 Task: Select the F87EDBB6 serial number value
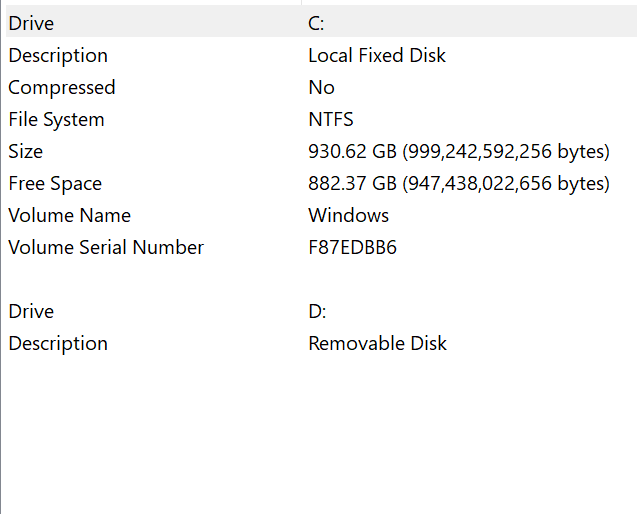click(x=352, y=247)
